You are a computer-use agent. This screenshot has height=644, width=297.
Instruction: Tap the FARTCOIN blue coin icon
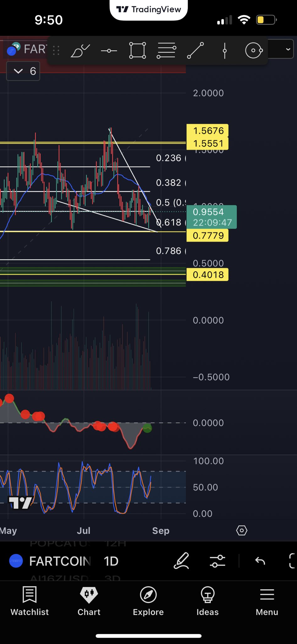tap(16, 561)
